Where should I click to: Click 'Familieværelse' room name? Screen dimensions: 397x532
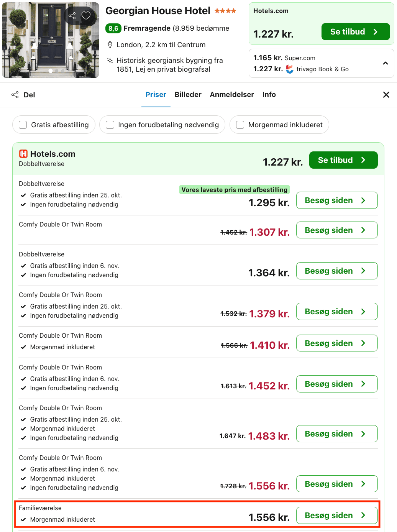tap(40, 508)
